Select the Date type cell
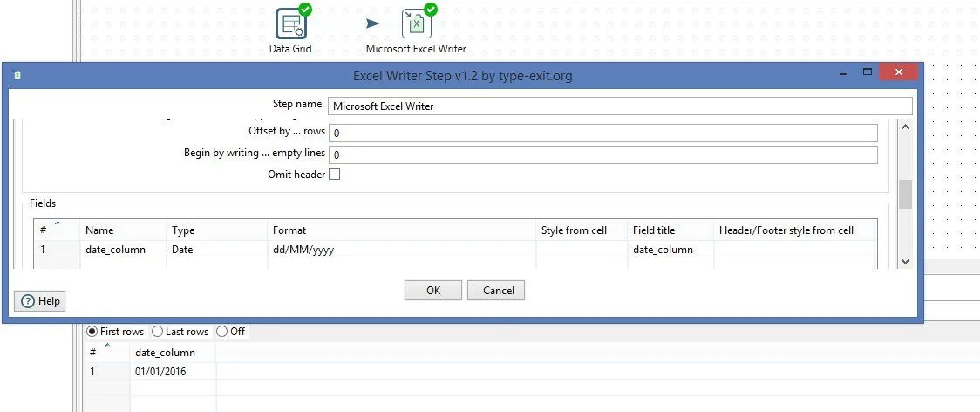Viewport: 980px width, 412px height. [x=217, y=249]
